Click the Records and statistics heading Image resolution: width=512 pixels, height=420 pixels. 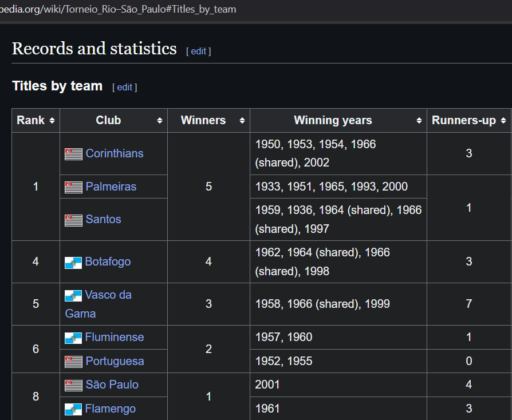pos(94,49)
